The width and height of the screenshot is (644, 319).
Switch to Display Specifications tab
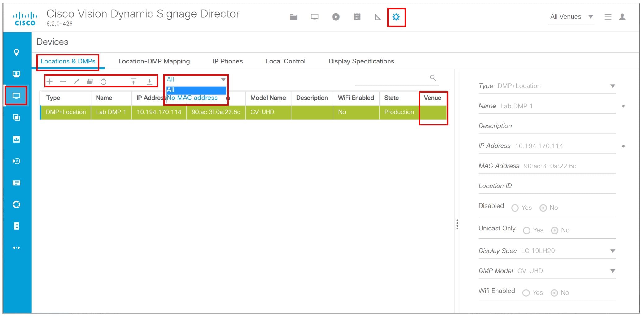coord(361,61)
